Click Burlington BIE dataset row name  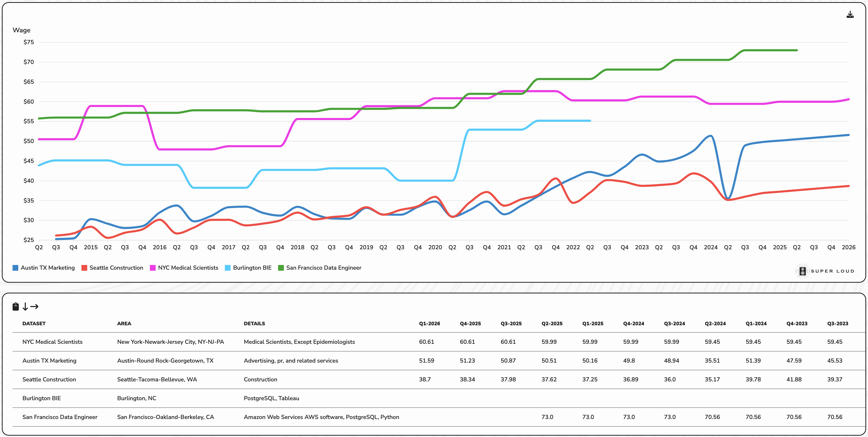(x=42, y=398)
